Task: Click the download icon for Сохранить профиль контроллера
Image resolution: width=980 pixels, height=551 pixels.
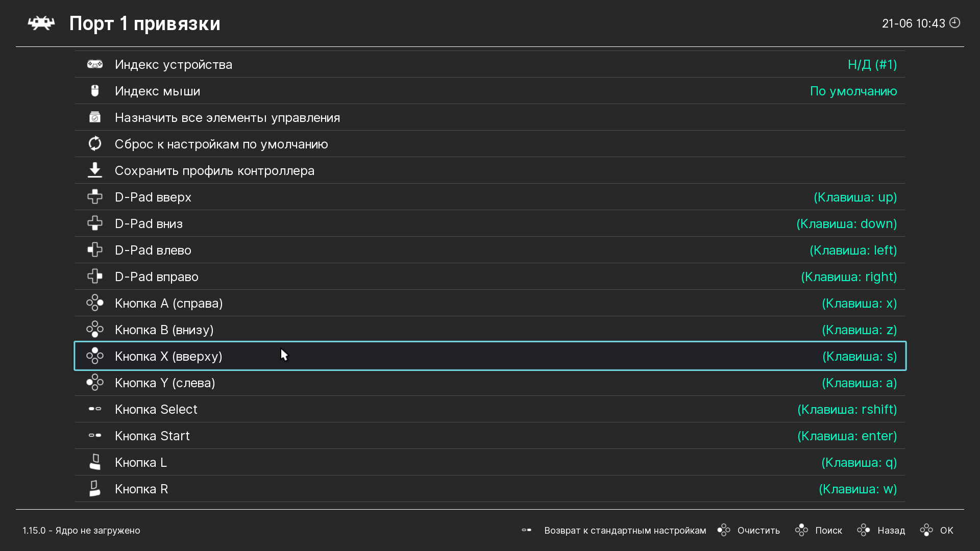Action: [94, 170]
